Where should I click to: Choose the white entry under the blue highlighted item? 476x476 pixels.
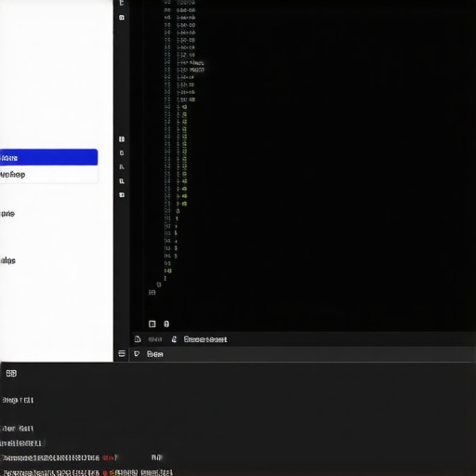48,175
